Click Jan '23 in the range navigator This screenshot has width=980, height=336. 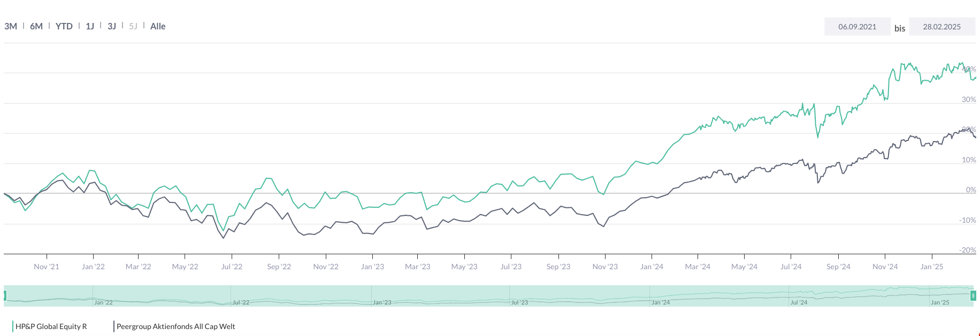382,302
